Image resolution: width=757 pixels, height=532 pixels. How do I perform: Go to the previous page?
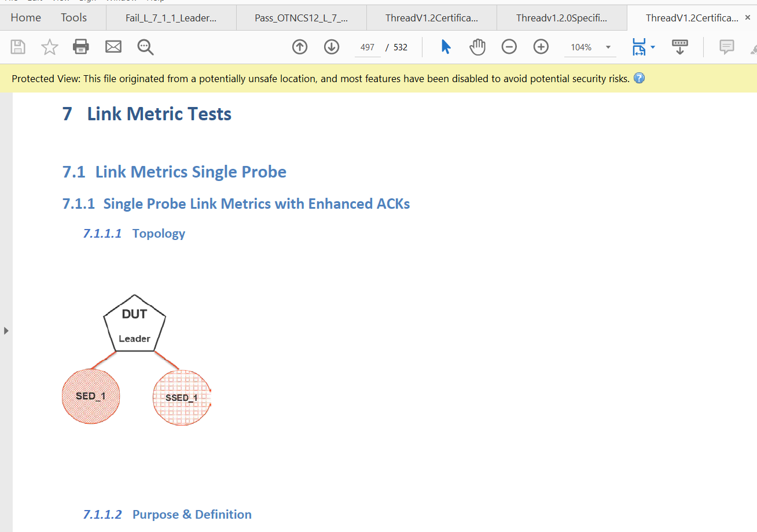300,47
